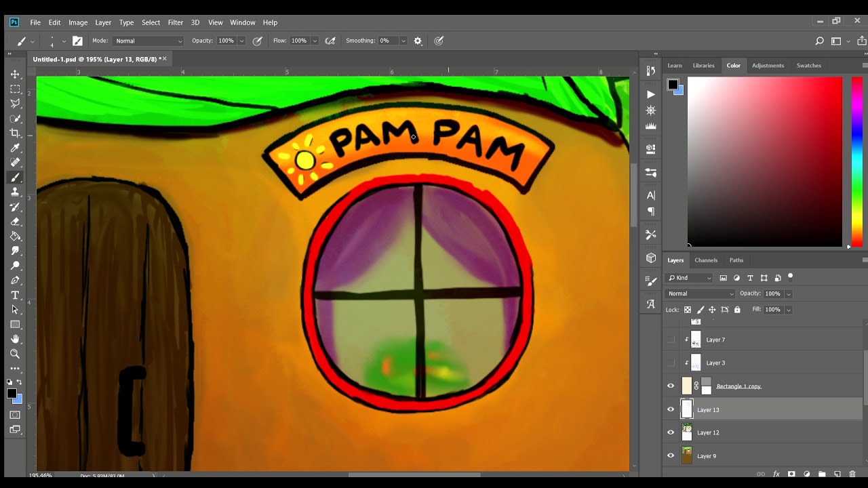This screenshot has width=868, height=488.
Task: Select the Eyedropper tool
Action: tap(15, 148)
